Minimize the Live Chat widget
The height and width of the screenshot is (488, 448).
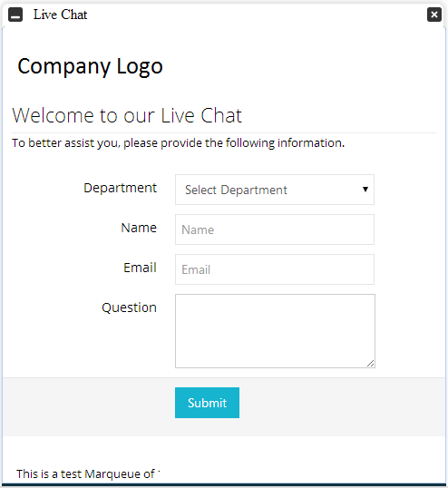[x=15, y=15]
